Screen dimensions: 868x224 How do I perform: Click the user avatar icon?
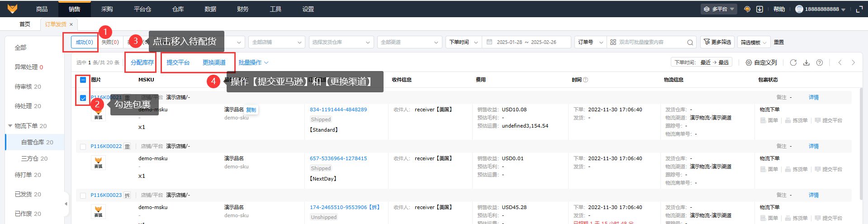[x=799, y=9]
